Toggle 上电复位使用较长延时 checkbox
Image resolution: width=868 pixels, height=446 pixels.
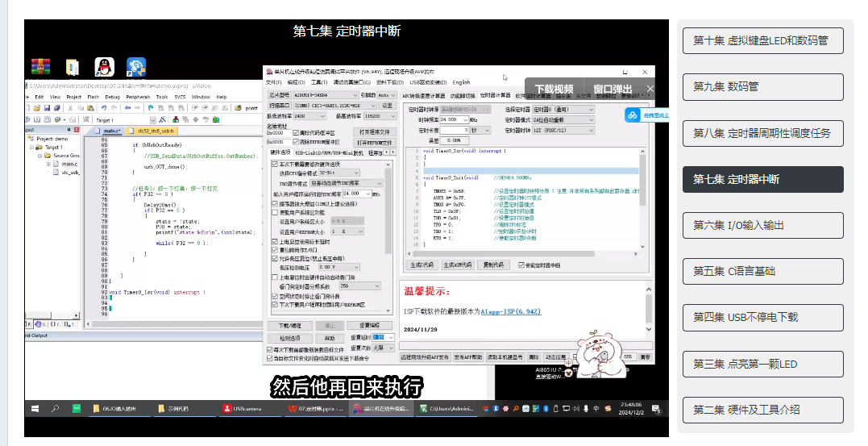tap(275, 242)
